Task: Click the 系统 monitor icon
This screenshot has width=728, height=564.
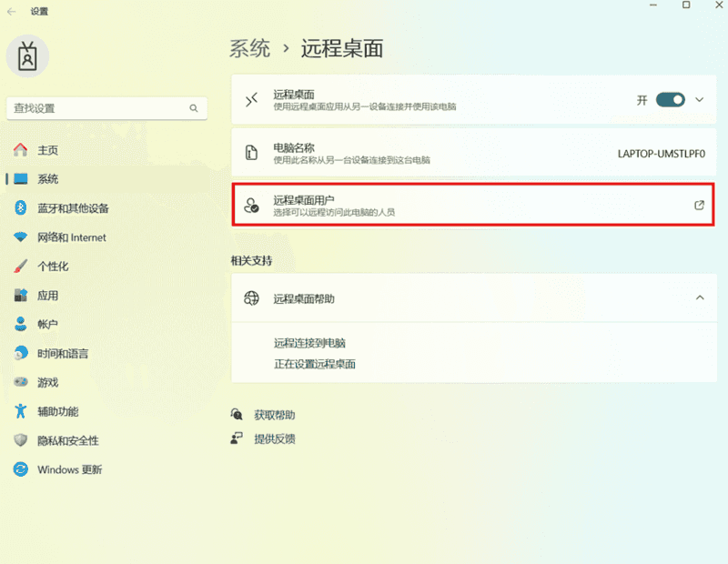Action: coord(20,178)
